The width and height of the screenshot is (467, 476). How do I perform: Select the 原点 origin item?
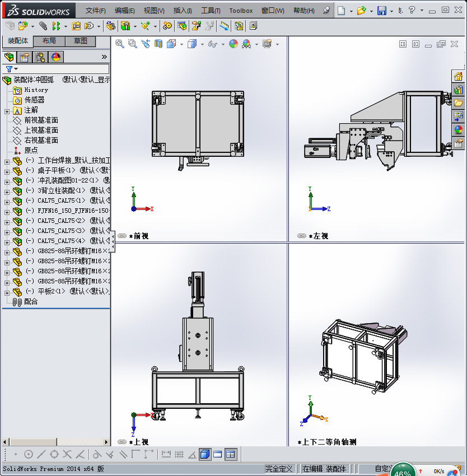point(31,150)
